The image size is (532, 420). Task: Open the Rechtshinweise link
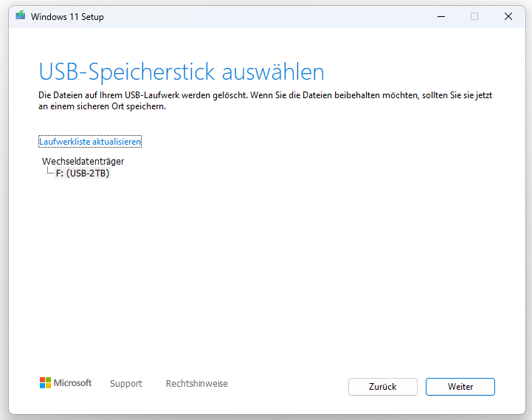point(197,383)
